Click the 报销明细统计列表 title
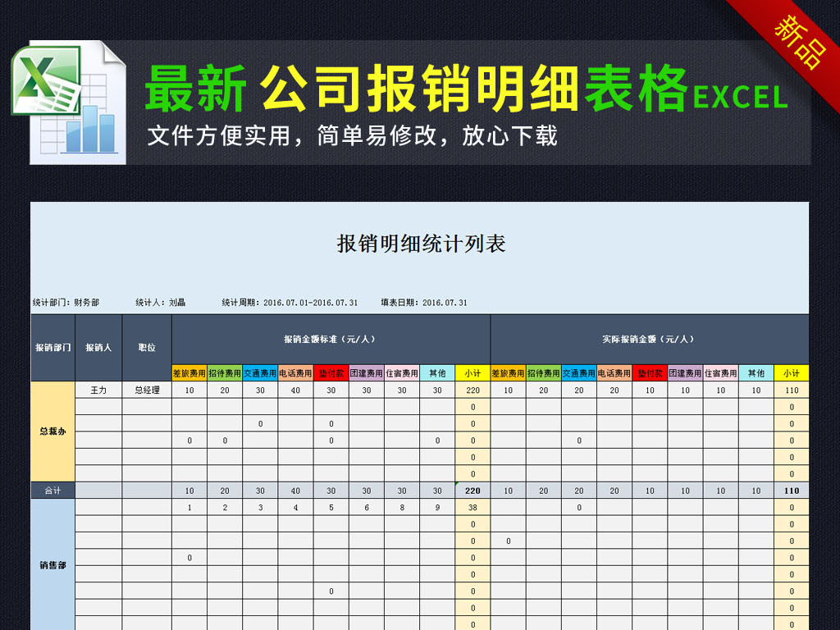Image resolution: width=840 pixels, height=630 pixels. coord(421,244)
